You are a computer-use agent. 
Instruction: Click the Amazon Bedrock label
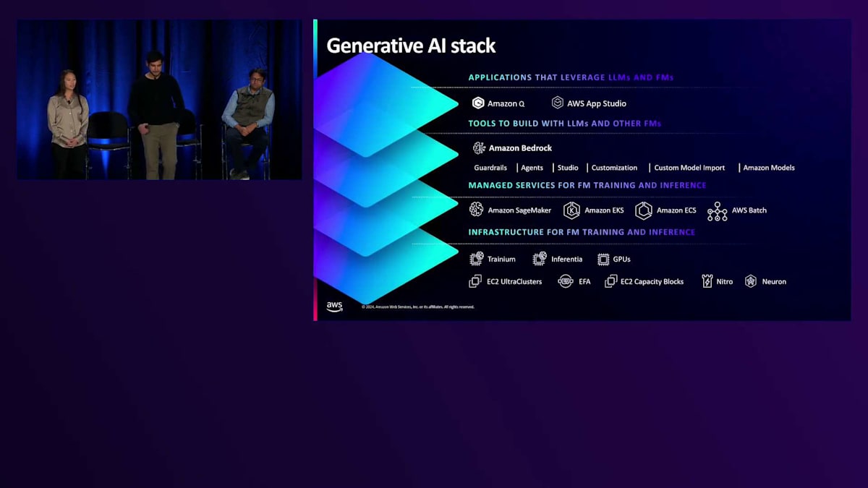point(520,148)
